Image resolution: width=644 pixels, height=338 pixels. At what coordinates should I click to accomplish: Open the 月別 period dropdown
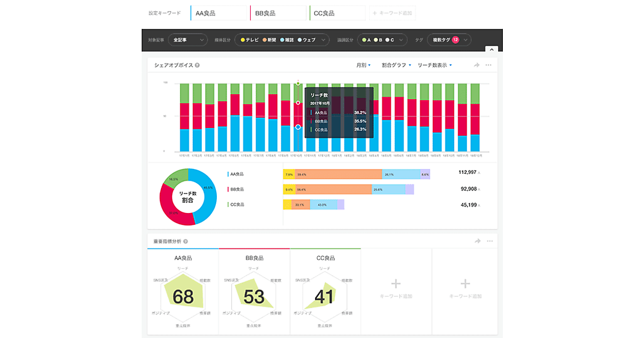(x=363, y=65)
